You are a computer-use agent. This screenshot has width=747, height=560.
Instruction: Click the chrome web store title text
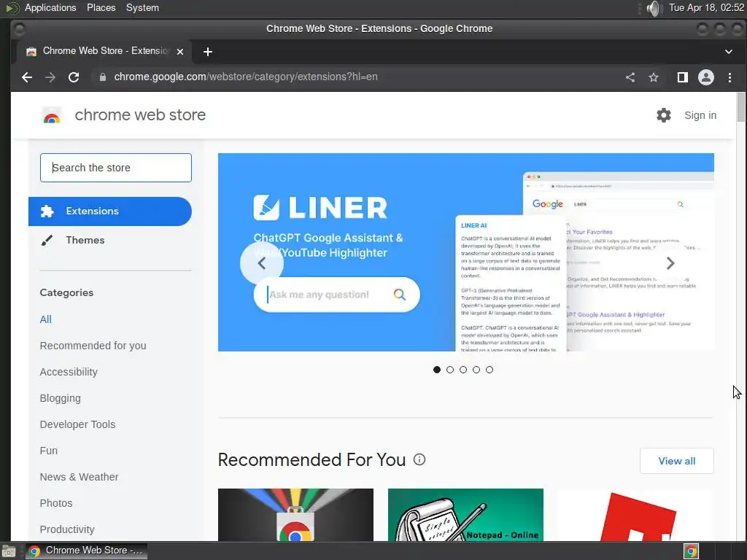click(140, 115)
